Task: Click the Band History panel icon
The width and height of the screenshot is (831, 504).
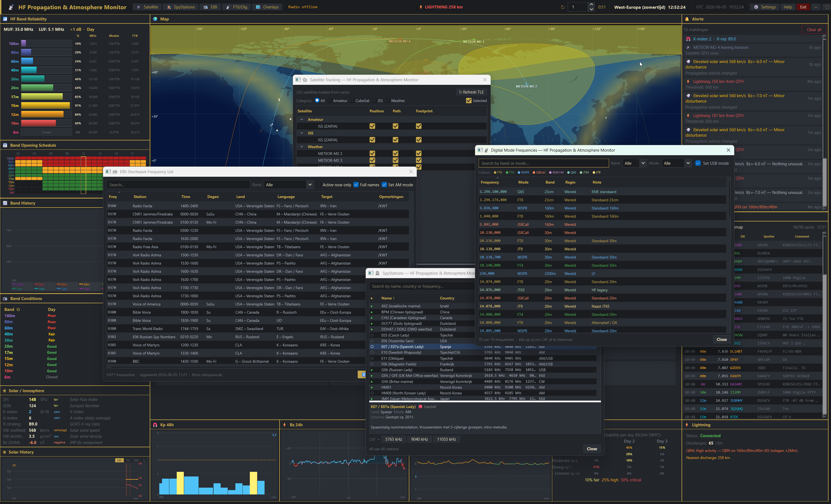Action: pyautogui.click(x=5, y=203)
